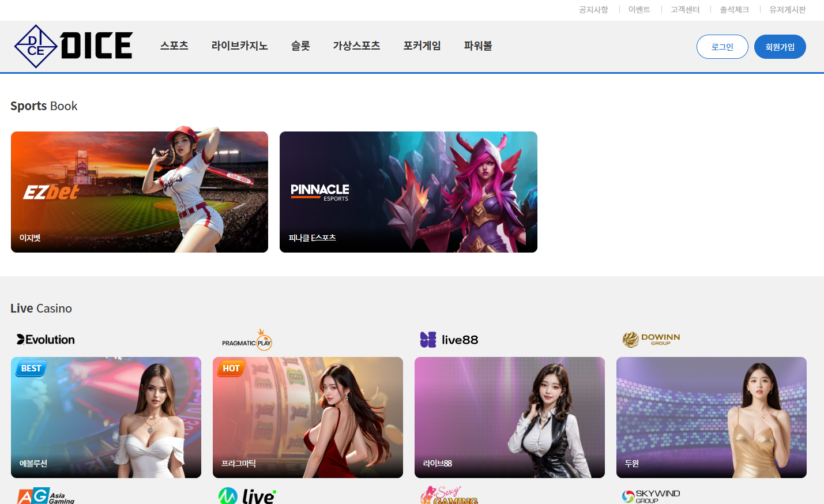The height and width of the screenshot is (504, 824).
Task: Click the 로그인 button
Action: [x=723, y=47]
